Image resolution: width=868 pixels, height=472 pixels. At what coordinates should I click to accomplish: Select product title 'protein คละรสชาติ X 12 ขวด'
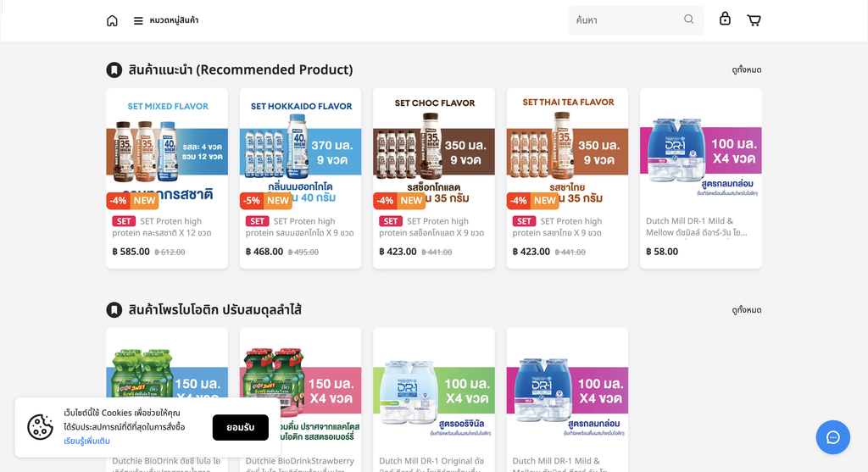tap(162, 233)
